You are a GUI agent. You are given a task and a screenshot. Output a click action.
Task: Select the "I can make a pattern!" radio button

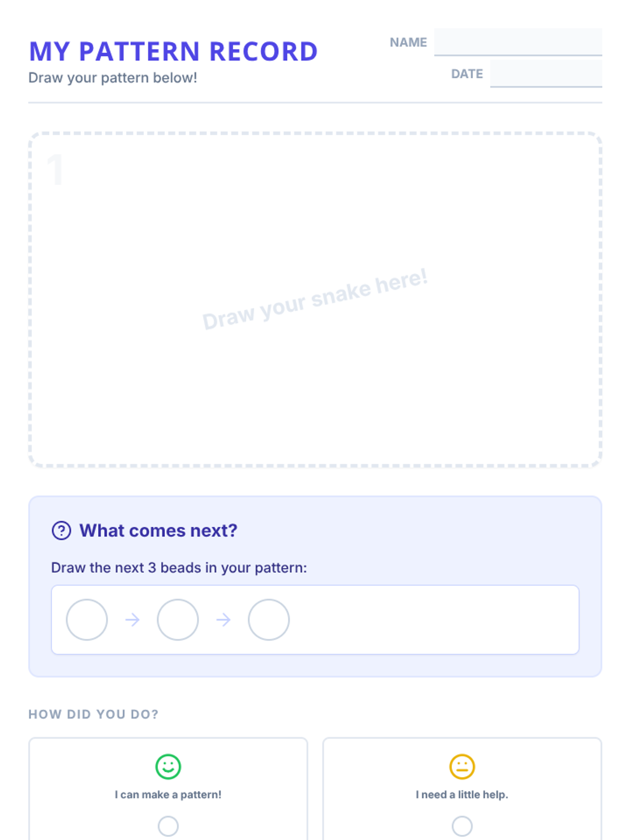[x=168, y=826]
